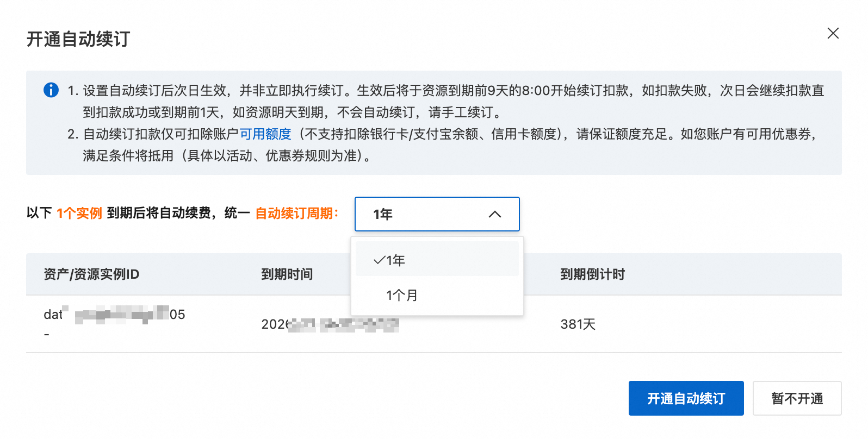Click the blue info icon in the notice
This screenshot has height=439, width=868.
(51, 90)
